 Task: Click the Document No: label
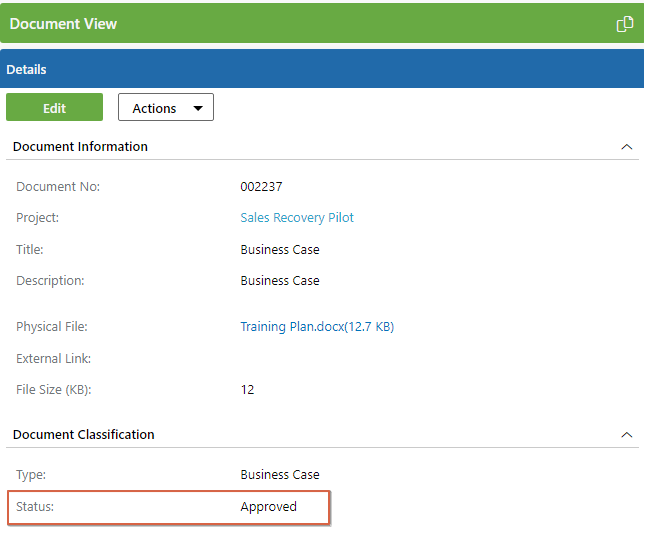pos(58,187)
